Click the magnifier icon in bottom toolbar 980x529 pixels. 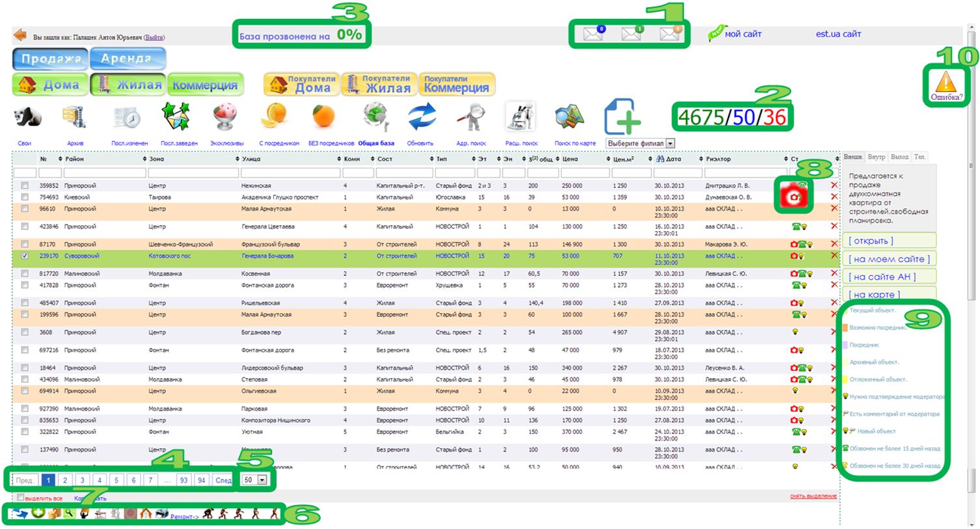point(68,513)
